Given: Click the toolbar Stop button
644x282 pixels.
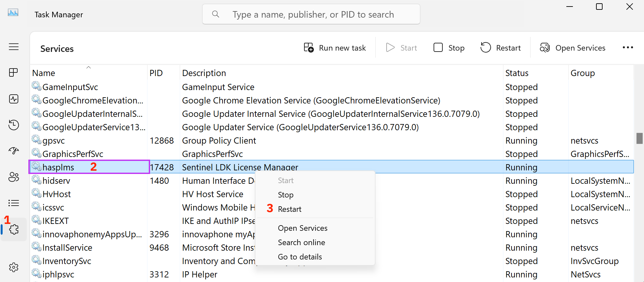Looking at the screenshot, I should click(x=449, y=48).
